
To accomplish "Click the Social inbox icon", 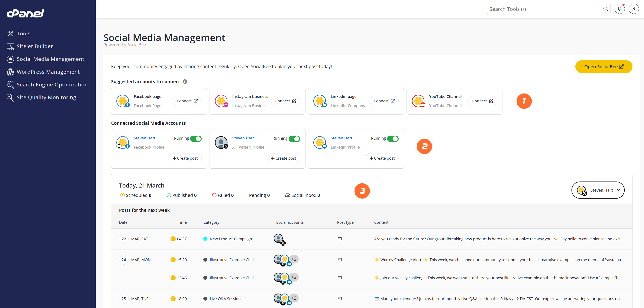I will pos(288,195).
